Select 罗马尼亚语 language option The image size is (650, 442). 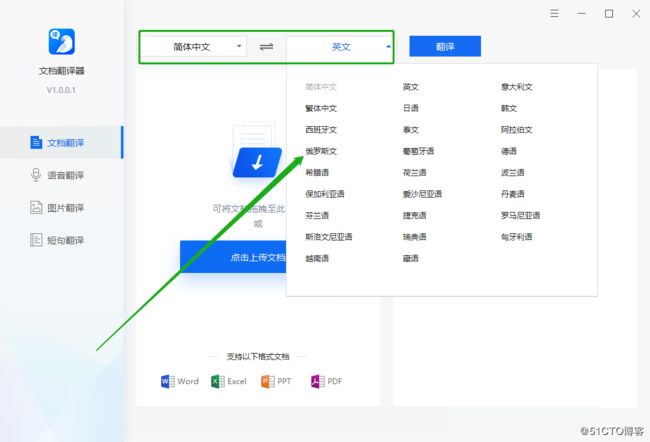[520, 216]
